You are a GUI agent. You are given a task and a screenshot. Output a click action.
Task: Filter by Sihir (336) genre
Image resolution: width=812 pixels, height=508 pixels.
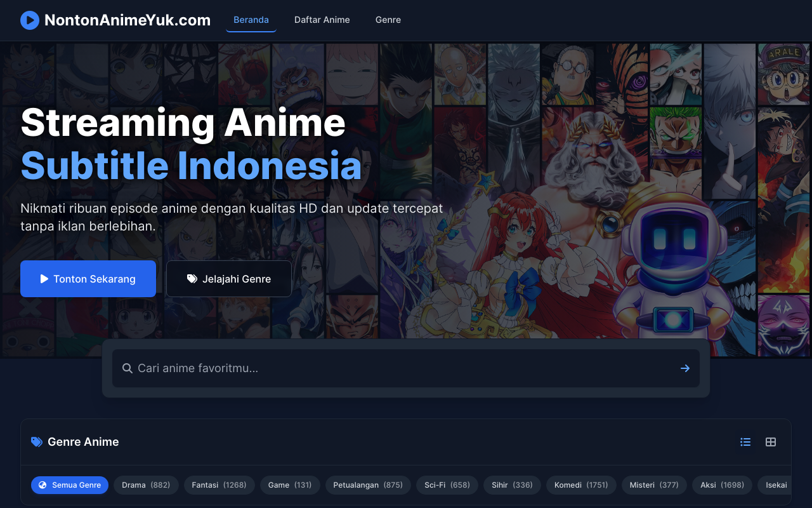point(512,485)
